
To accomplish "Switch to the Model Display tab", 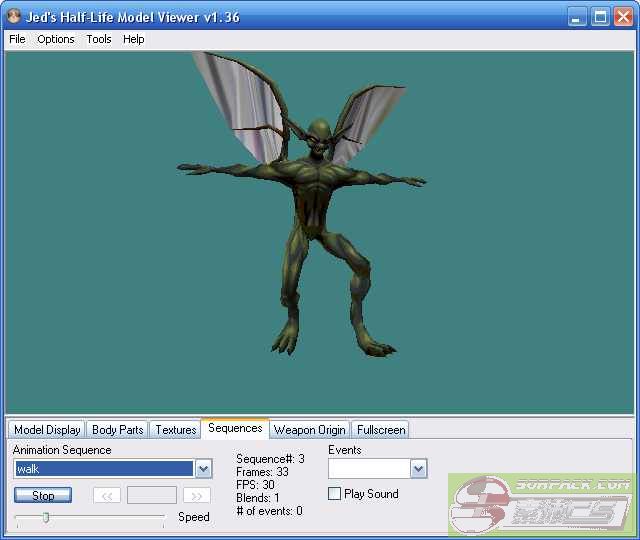I will (x=47, y=430).
